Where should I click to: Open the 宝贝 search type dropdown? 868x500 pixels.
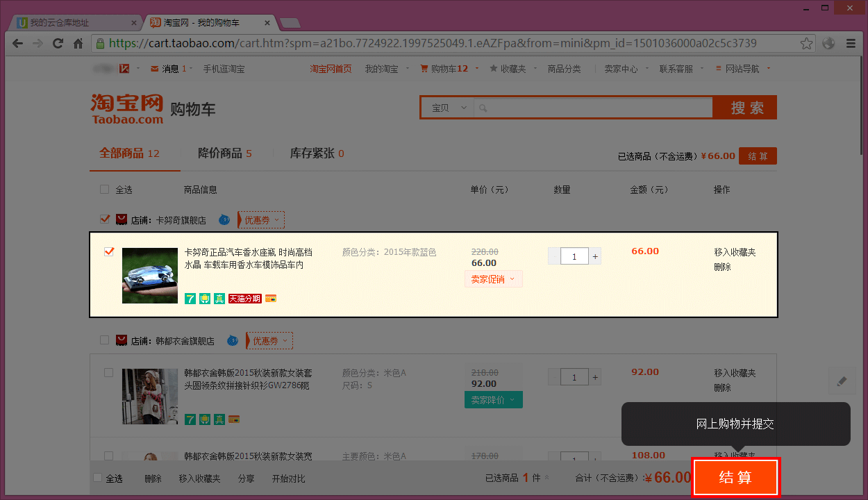tap(449, 108)
